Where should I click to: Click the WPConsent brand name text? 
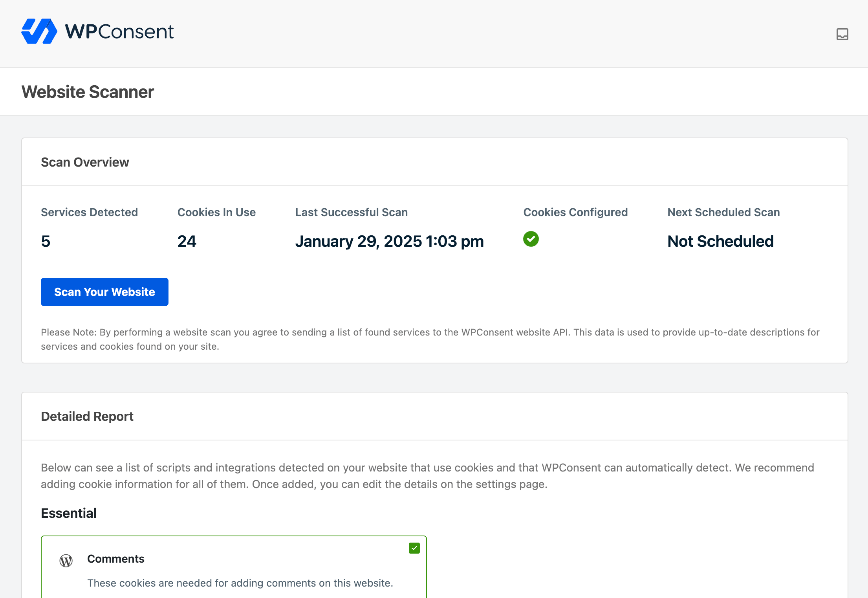coord(119,31)
